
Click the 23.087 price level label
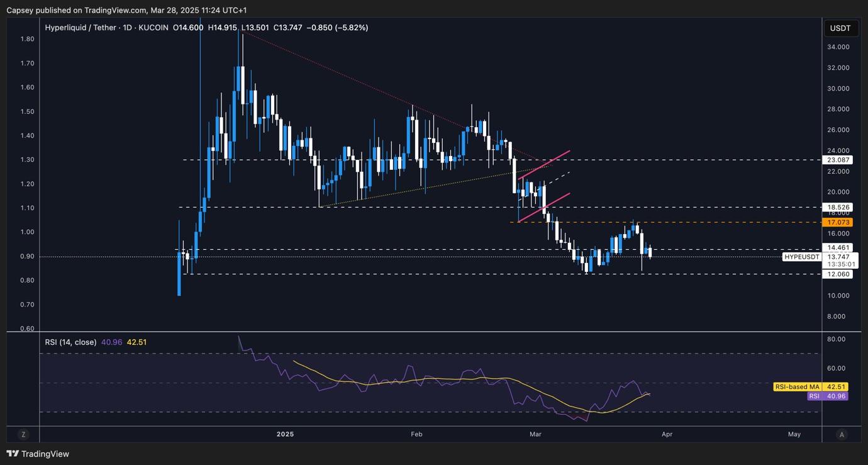[839, 160]
